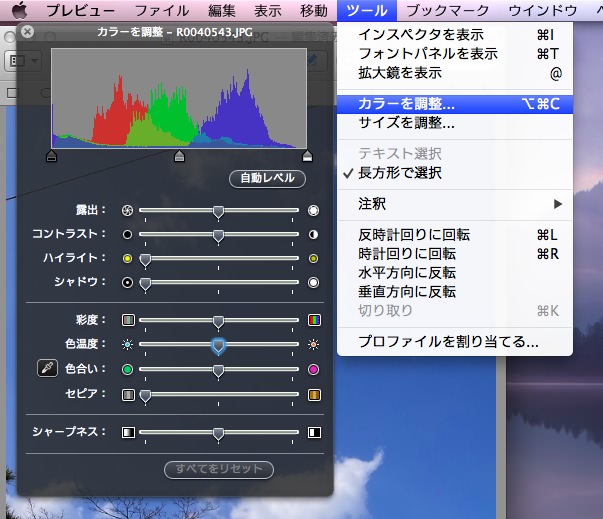Click the histogram graph area
The width and height of the screenshot is (603, 519).
click(179, 98)
